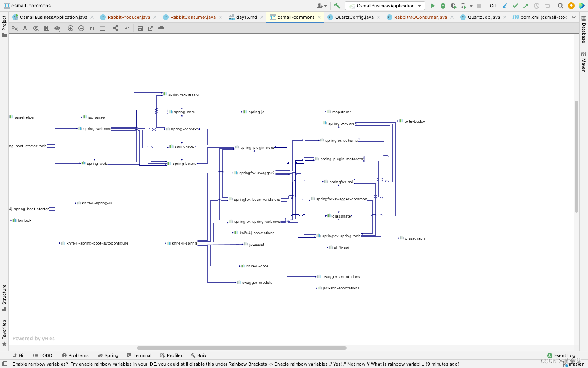Expand the profiler run options dropdown arrow

(x=471, y=6)
